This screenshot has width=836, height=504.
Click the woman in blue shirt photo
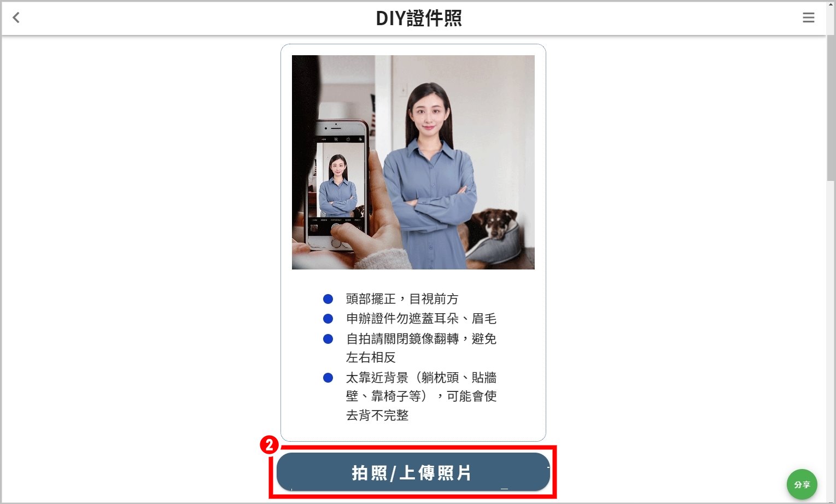pyautogui.click(x=429, y=175)
